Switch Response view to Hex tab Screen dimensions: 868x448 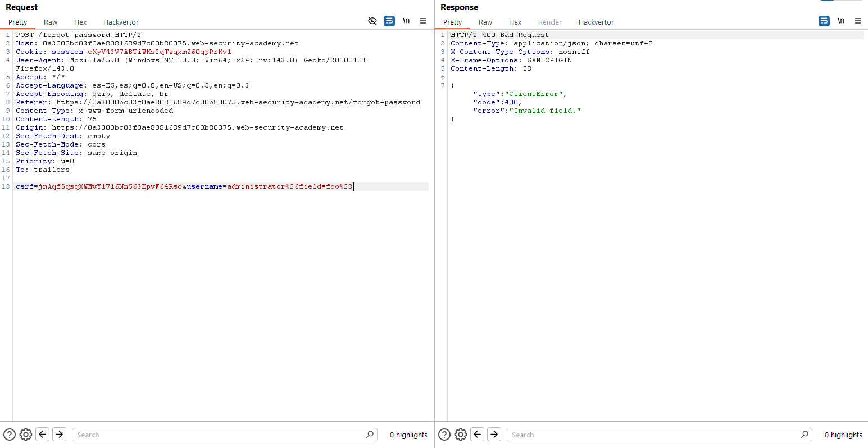click(x=515, y=22)
